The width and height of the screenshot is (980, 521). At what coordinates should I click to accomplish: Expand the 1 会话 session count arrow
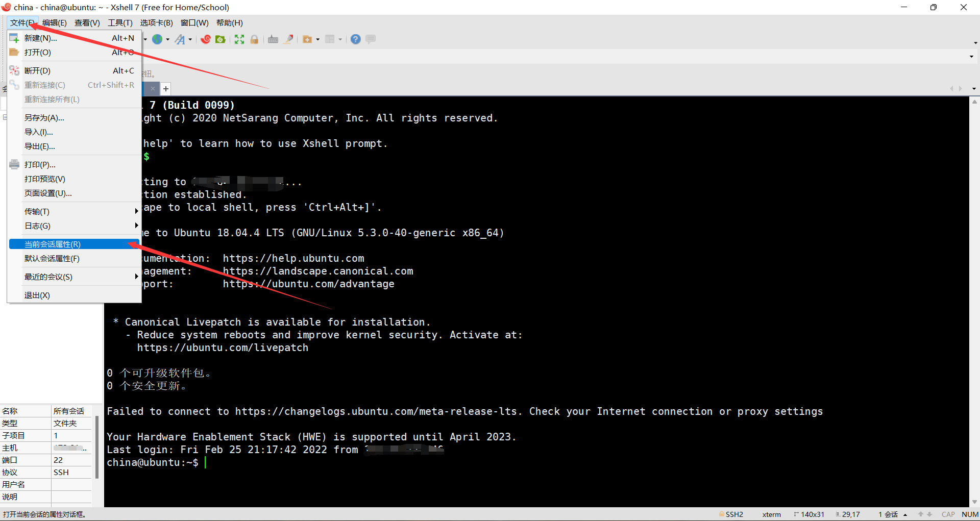tap(905, 514)
